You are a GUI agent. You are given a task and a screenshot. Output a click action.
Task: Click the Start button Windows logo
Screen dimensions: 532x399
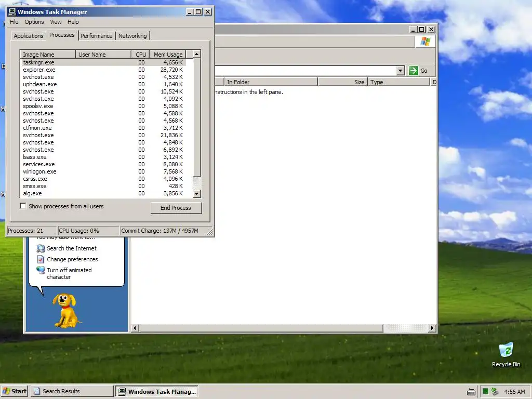pos(6,391)
